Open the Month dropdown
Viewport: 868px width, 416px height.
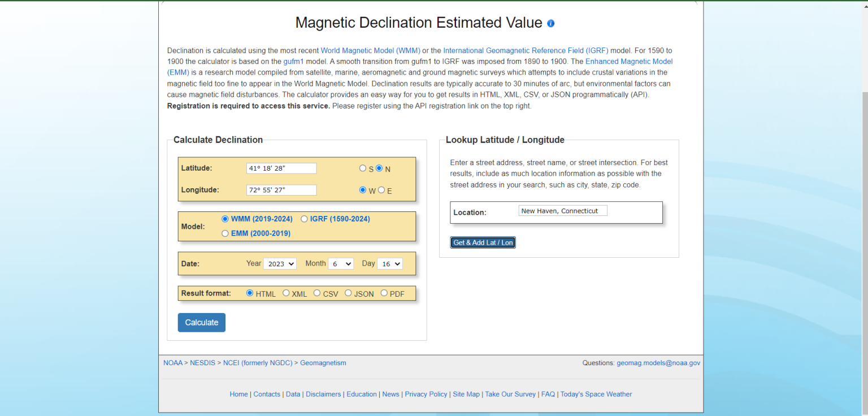pos(341,263)
